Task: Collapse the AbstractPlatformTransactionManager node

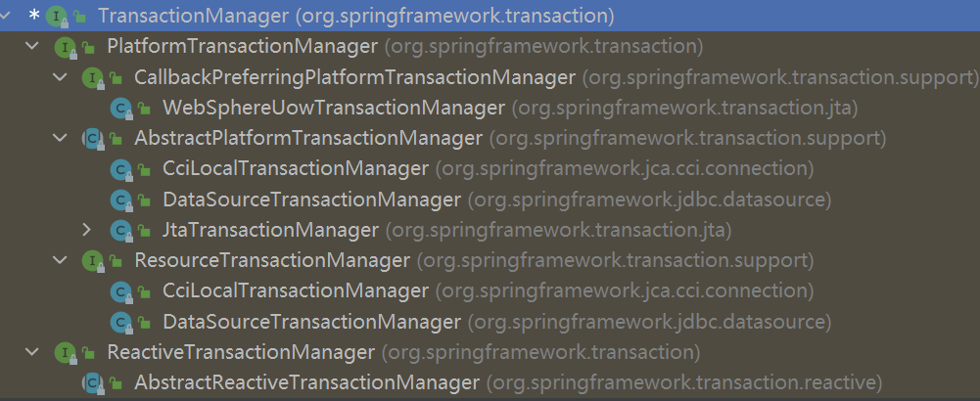Action: point(60,138)
